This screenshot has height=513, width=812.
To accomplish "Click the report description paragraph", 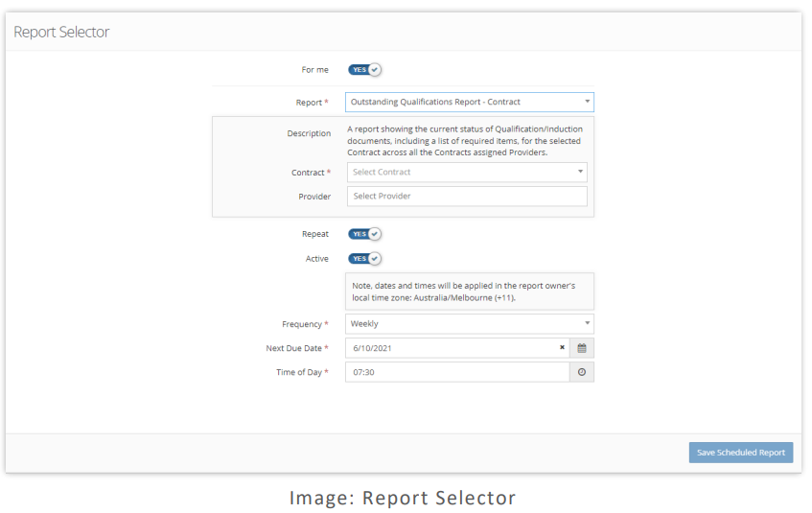I will 465,143.
